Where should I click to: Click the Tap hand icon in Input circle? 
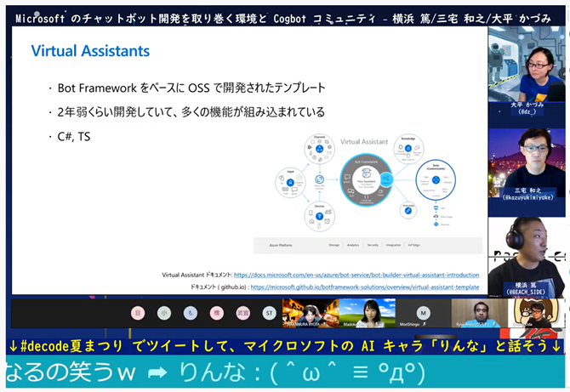[x=282, y=179]
